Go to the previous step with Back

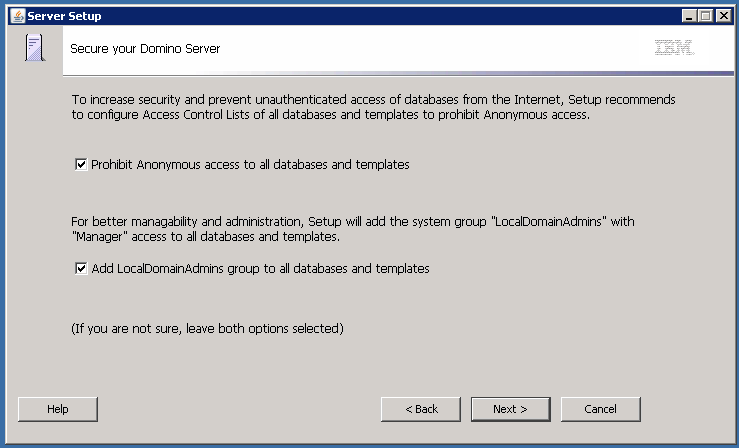point(421,409)
